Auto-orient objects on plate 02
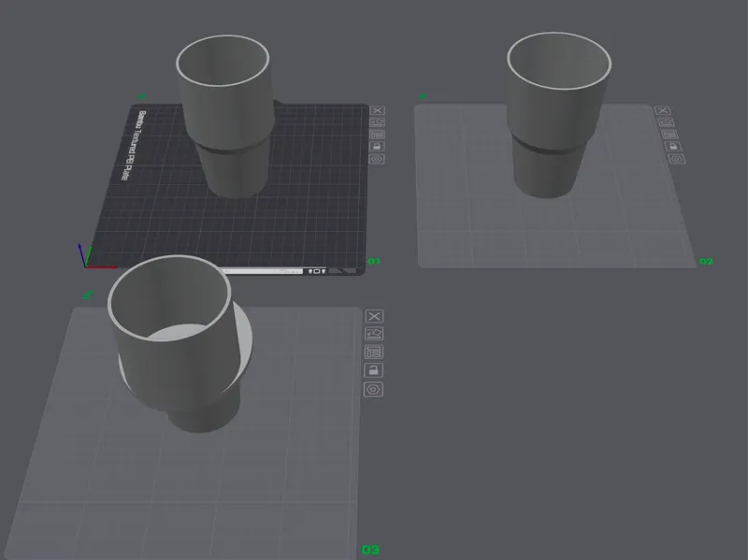This screenshot has height=560, width=748. coord(666,122)
